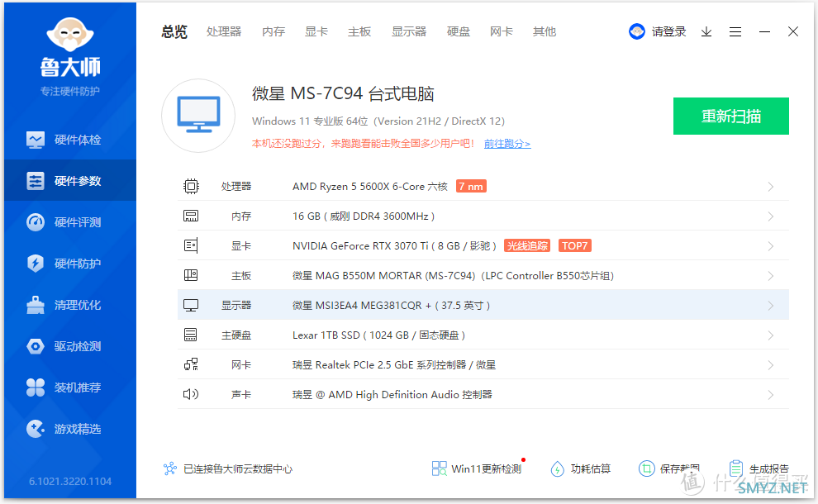Viewport: 818px width, 504px height.
Task: Switch to the top 网卡 tab
Action: [x=502, y=32]
